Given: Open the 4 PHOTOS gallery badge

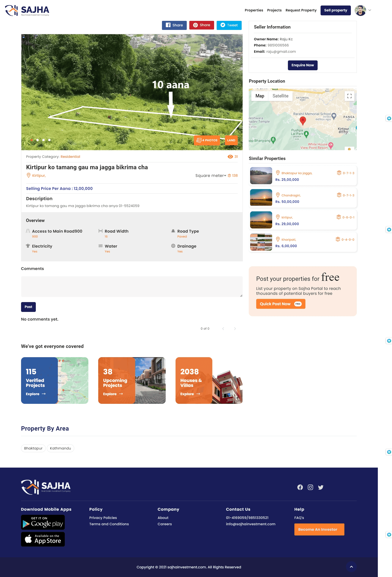Looking at the screenshot, I should pos(207,140).
